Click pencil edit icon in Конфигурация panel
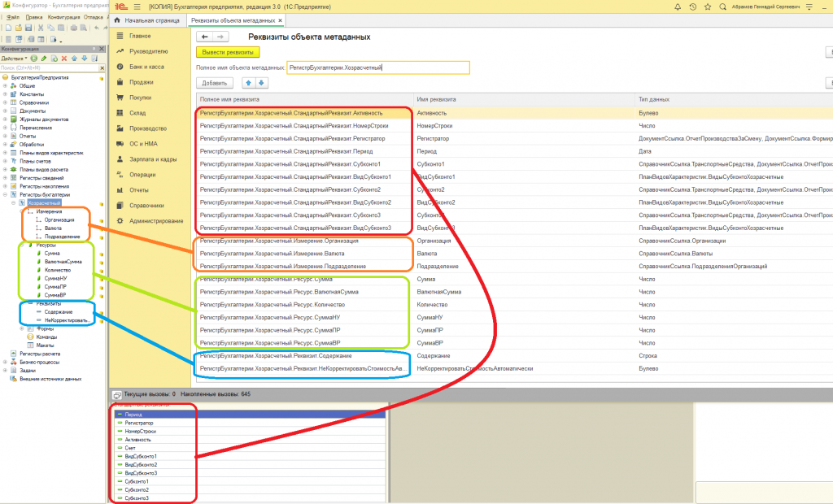This screenshot has width=833, height=504. click(x=44, y=59)
